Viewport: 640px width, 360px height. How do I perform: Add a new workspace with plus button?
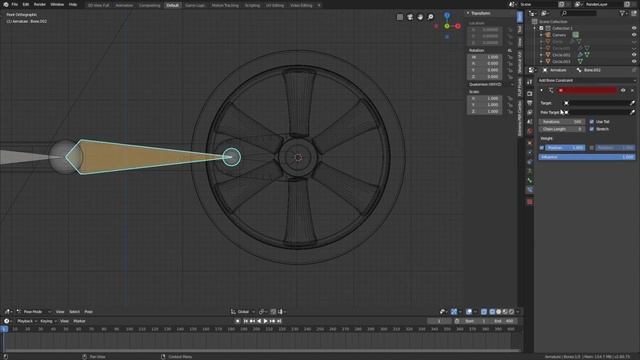319,5
